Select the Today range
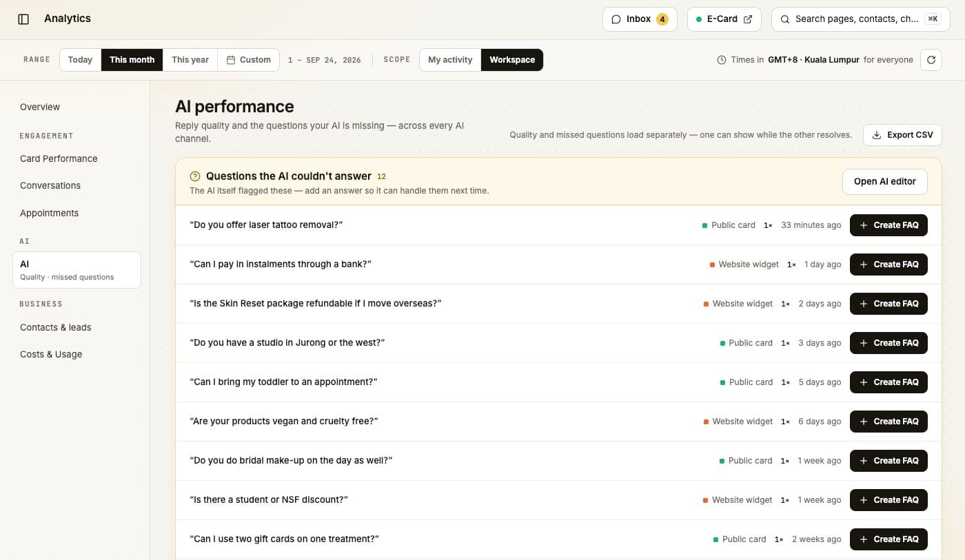The image size is (965, 560). click(80, 60)
